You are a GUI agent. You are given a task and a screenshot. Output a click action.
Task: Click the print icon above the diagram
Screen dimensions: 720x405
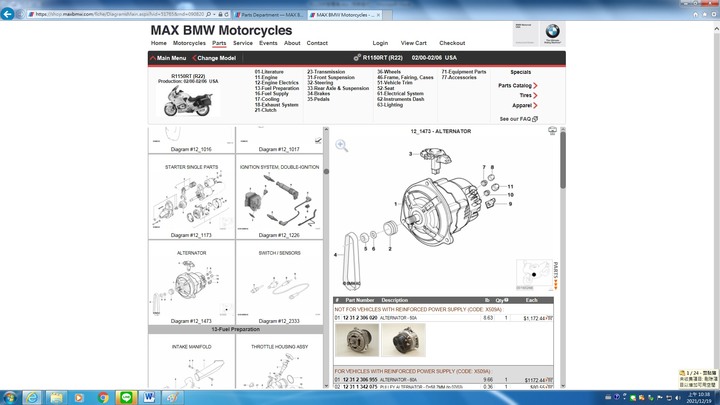[x=552, y=131]
